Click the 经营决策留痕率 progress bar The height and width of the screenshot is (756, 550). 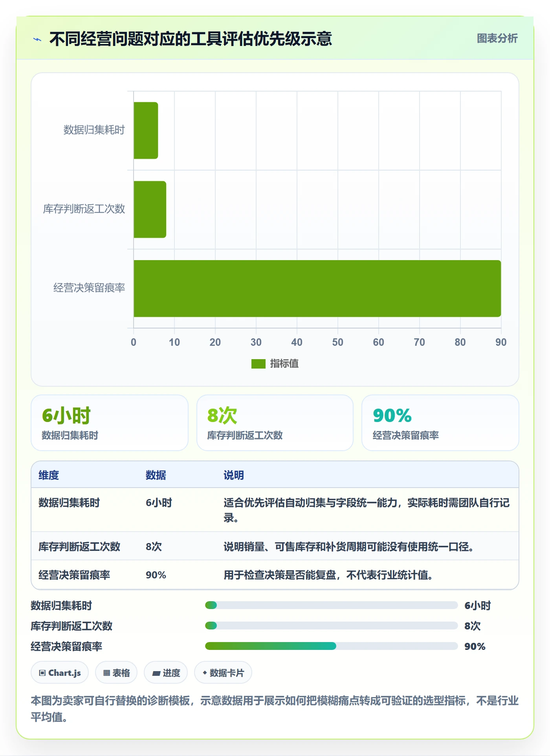pyautogui.click(x=332, y=646)
